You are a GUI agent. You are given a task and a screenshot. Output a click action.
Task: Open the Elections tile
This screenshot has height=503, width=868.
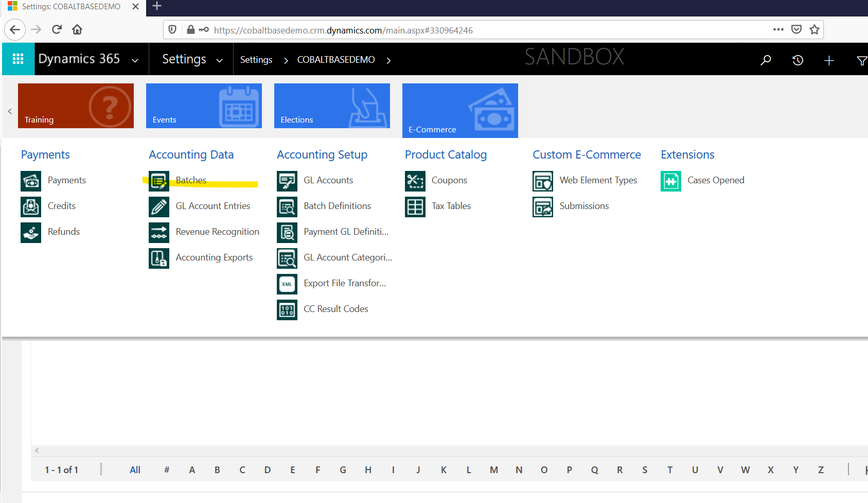[x=332, y=106]
